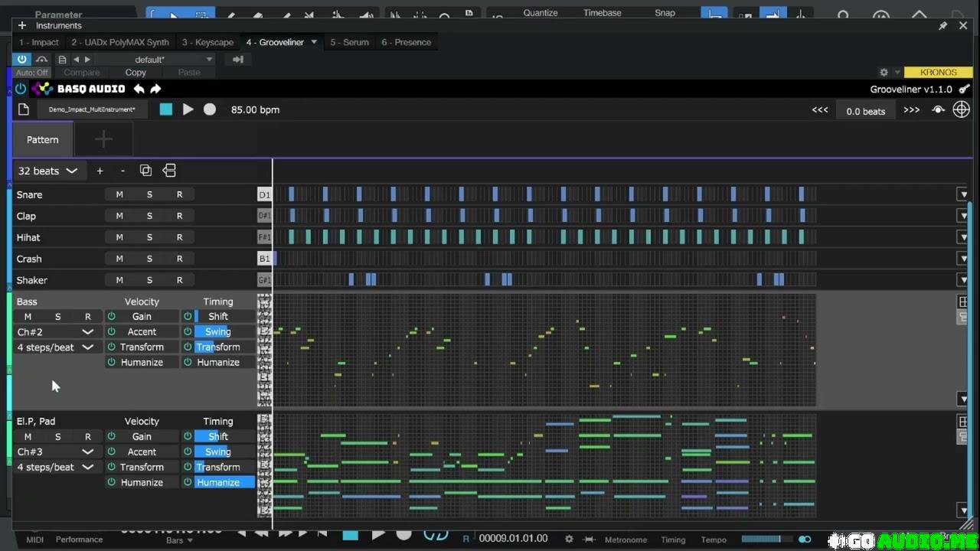
Task: Click the KRONOS yellow button
Action: pyautogui.click(x=939, y=72)
